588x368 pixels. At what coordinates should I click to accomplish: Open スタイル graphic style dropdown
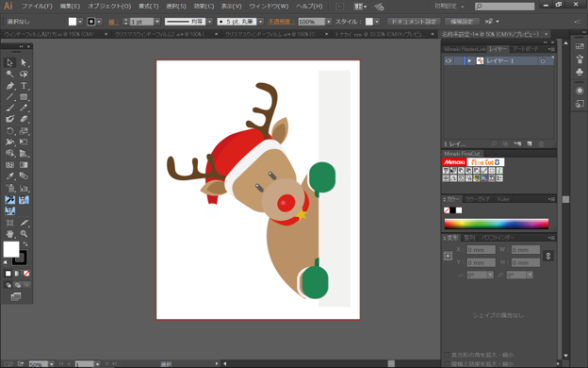point(377,22)
